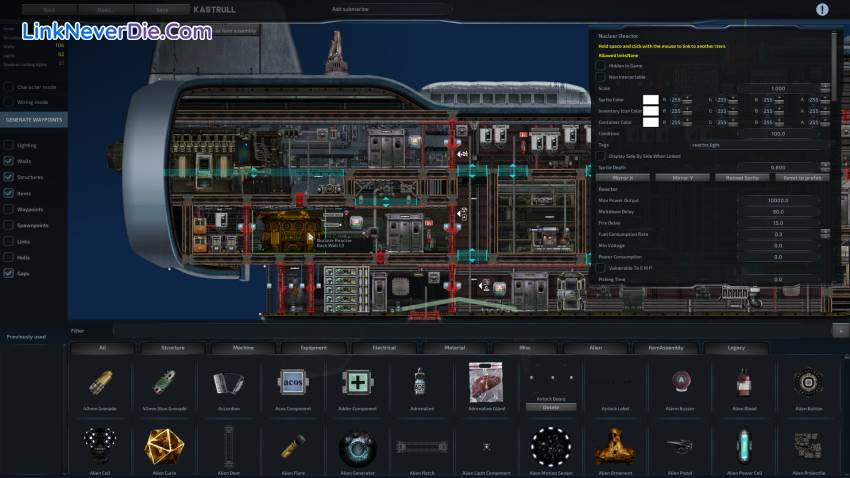Uncheck the Gaps visibility checkbox
This screenshot has height=478, width=850.
[x=9, y=273]
